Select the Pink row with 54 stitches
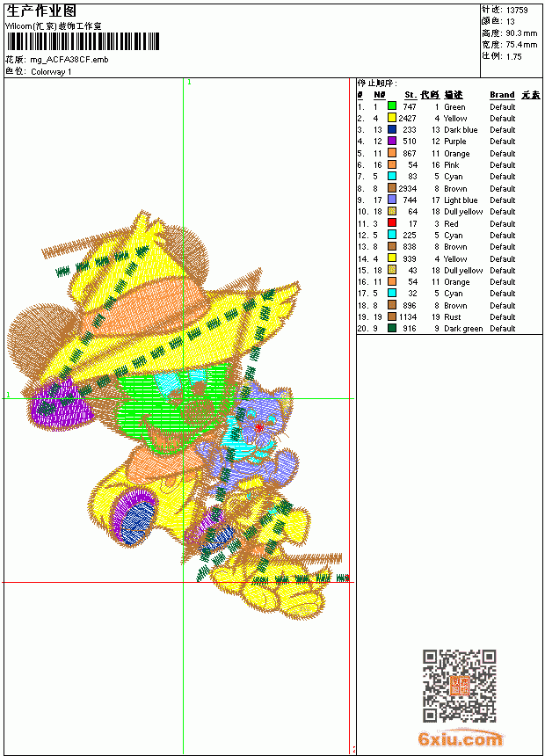This screenshot has height=756, width=545. [449, 165]
